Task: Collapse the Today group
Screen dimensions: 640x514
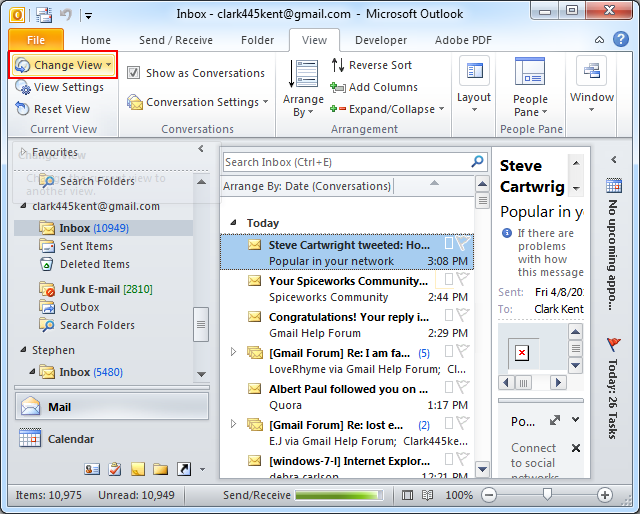Action: pos(233,223)
